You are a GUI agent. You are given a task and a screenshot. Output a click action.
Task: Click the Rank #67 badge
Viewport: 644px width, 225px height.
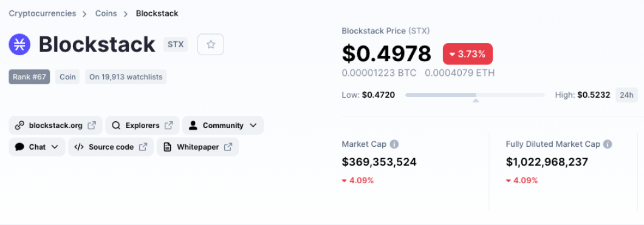29,76
